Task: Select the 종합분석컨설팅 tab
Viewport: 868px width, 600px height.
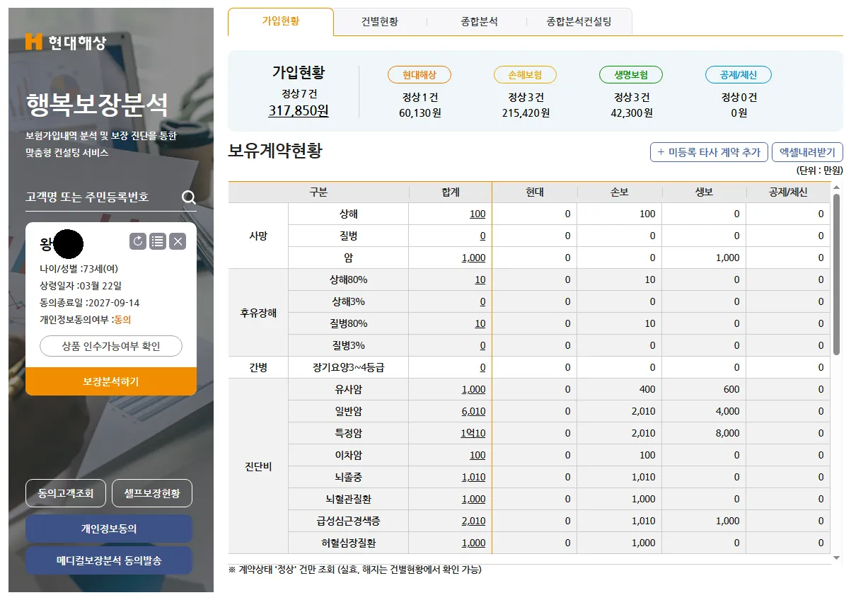Action: pyautogui.click(x=579, y=22)
